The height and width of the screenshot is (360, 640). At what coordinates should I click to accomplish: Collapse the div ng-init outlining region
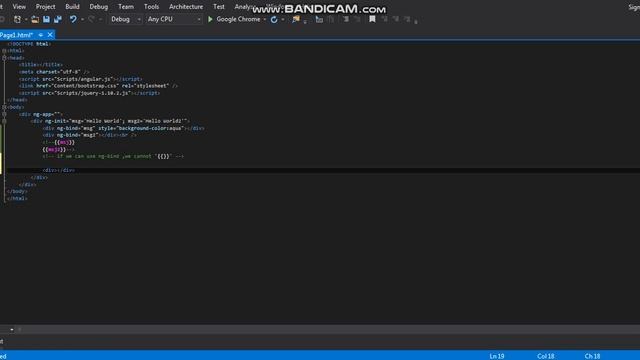[4, 121]
